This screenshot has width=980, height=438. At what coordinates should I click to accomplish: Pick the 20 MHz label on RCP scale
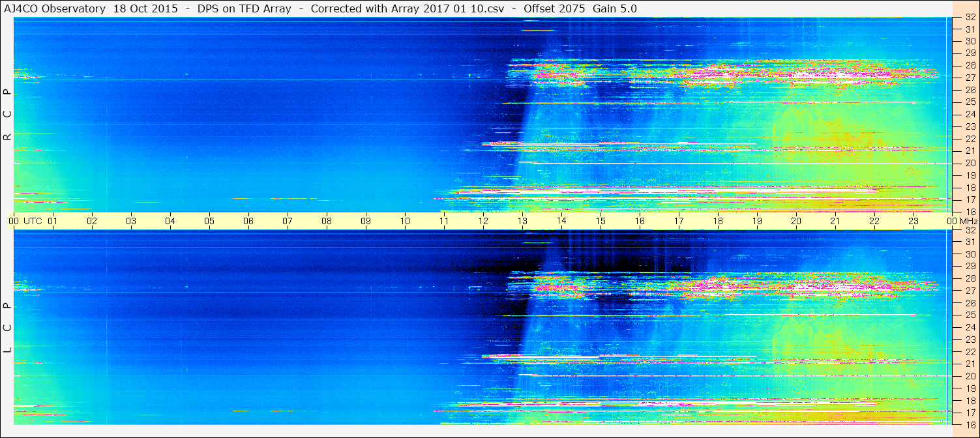[970, 163]
